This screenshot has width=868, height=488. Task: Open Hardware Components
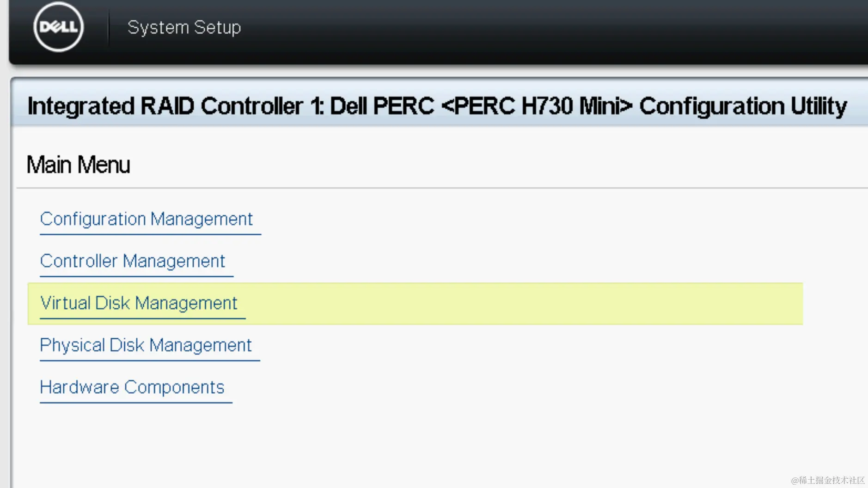(x=132, y=387)
